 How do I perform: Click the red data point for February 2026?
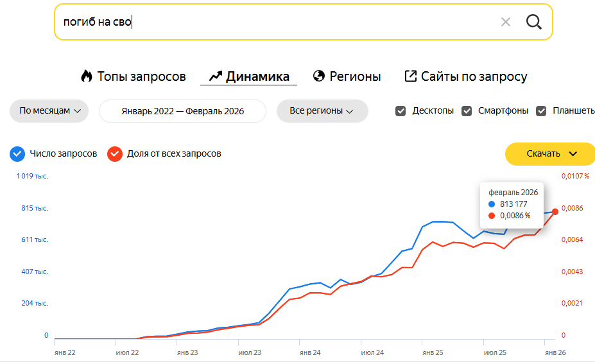(555, 211)
